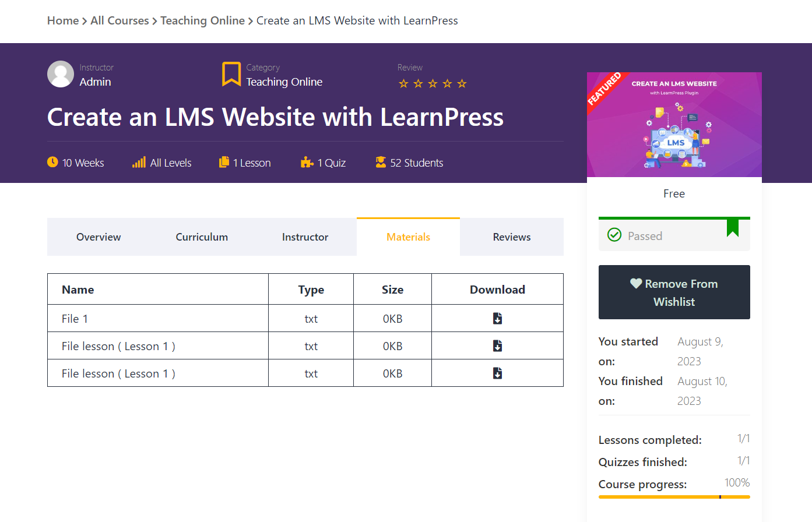
Task: Click the puzzle icon beside 1 Quiz
Action: coord(307,162)
